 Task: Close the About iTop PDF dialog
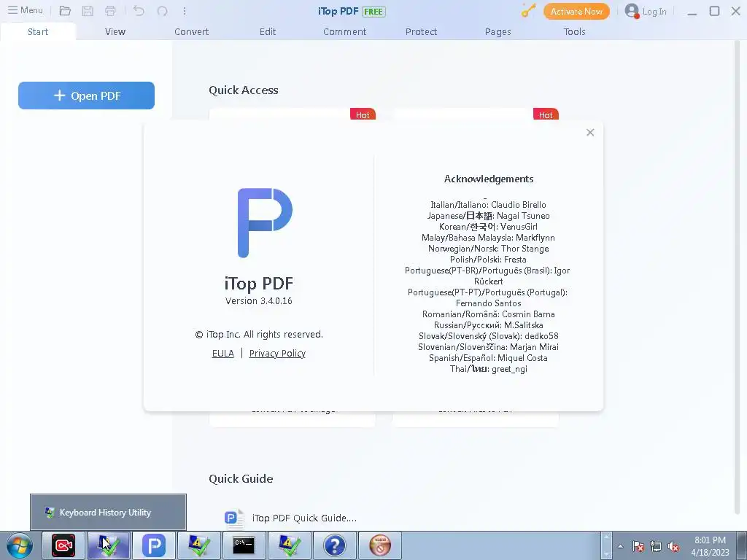[590, 133]
